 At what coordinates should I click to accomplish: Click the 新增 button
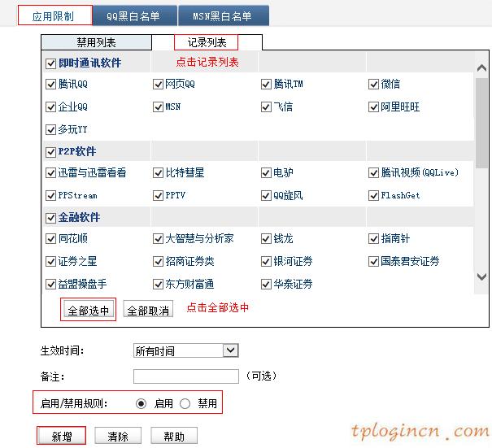point(62,437)
